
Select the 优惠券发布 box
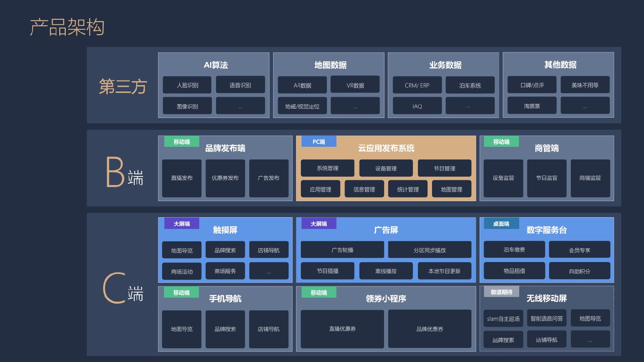point(225,178)
